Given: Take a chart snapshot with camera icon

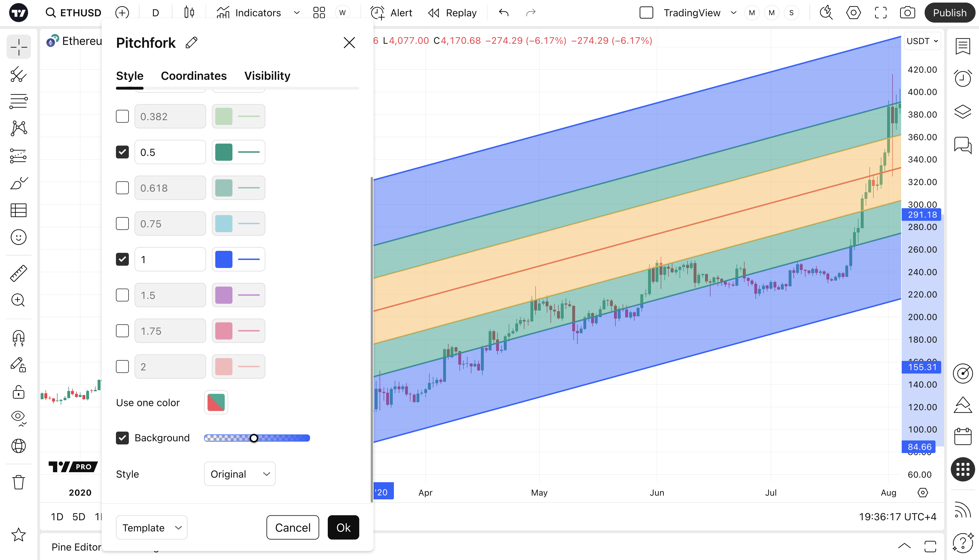Looking at the screenshot, I should 907,13.
